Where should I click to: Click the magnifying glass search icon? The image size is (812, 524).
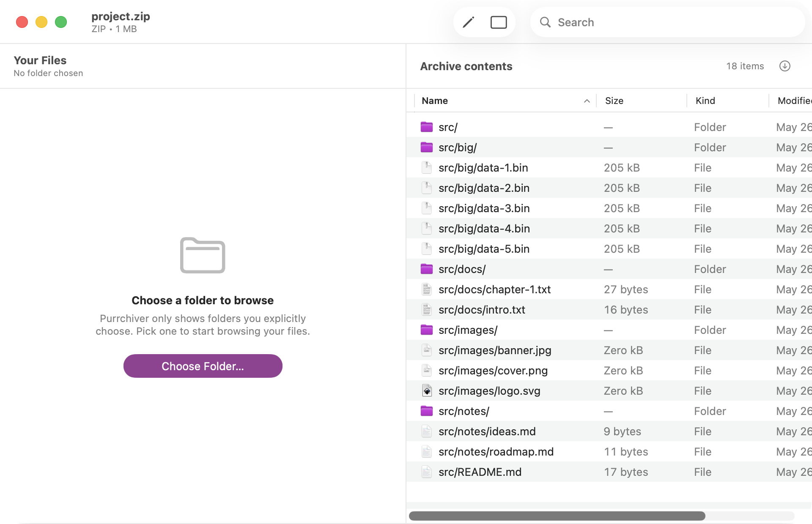pyautogui.click(x=545, y=22)
